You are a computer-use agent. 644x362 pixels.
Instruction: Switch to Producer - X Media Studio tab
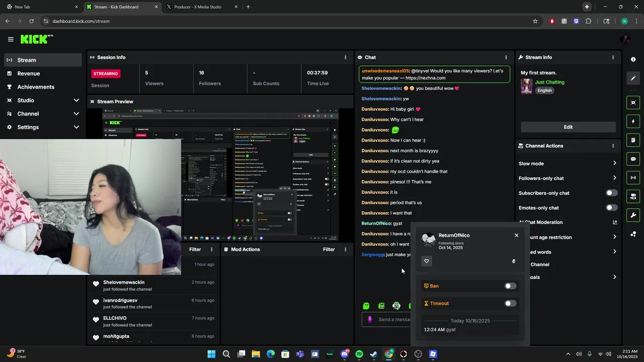point(201,7)
